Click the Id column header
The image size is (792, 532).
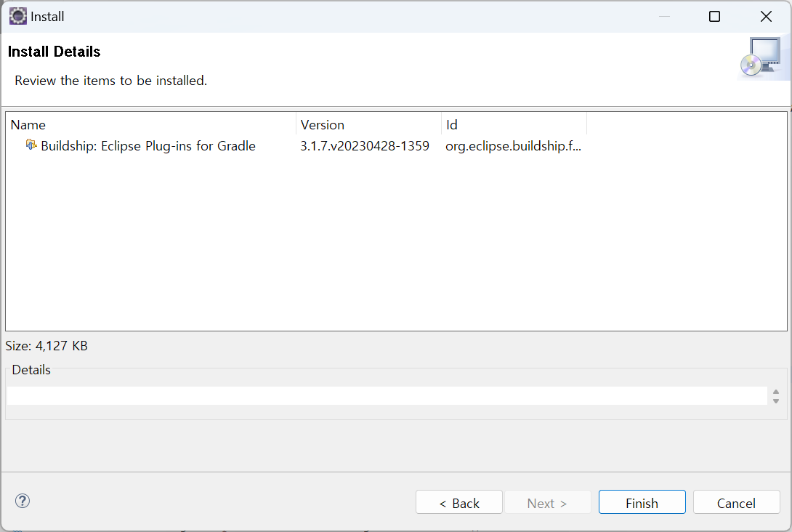(x=514, y=124)
